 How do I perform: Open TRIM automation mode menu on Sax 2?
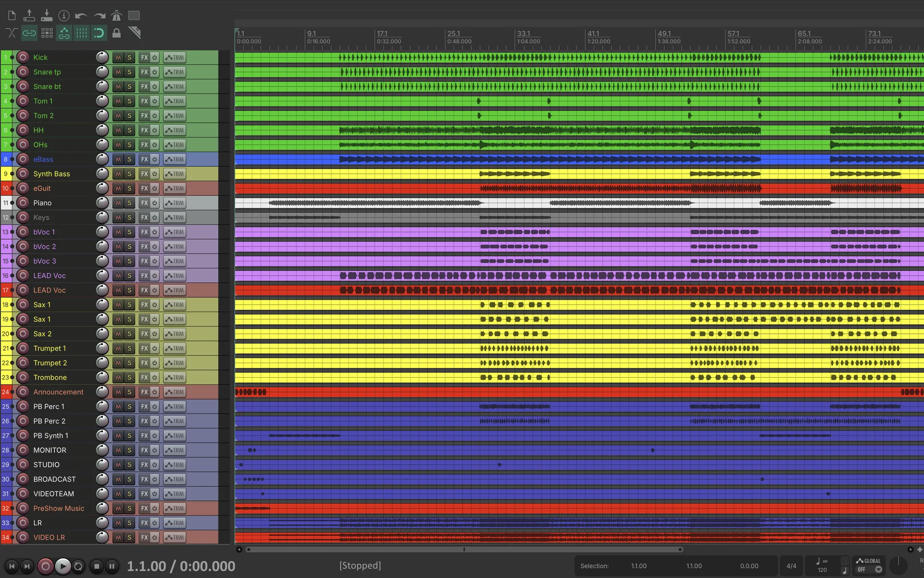coord(174,334)
